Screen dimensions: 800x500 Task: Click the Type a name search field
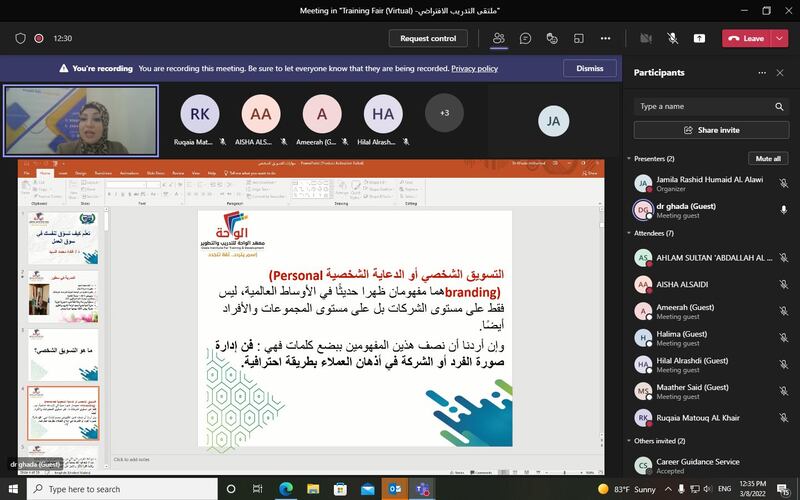pyautogui.click(x=711, y=107)
